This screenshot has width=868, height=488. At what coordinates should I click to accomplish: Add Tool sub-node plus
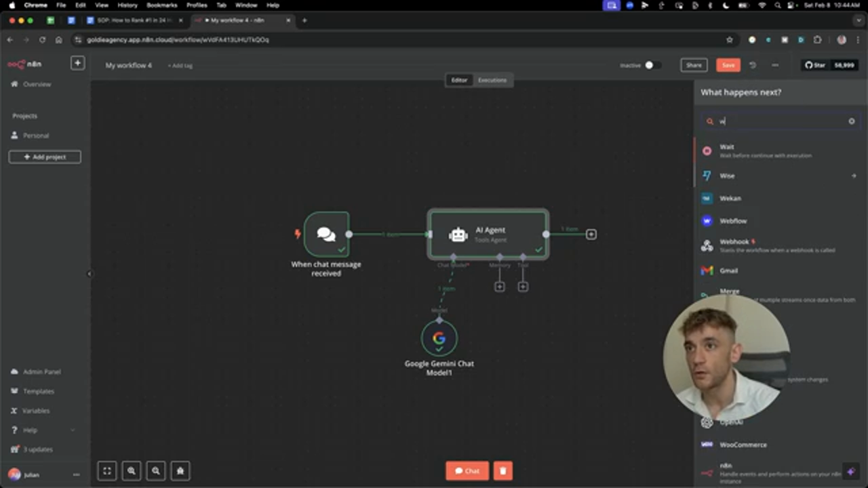(523, 287)
